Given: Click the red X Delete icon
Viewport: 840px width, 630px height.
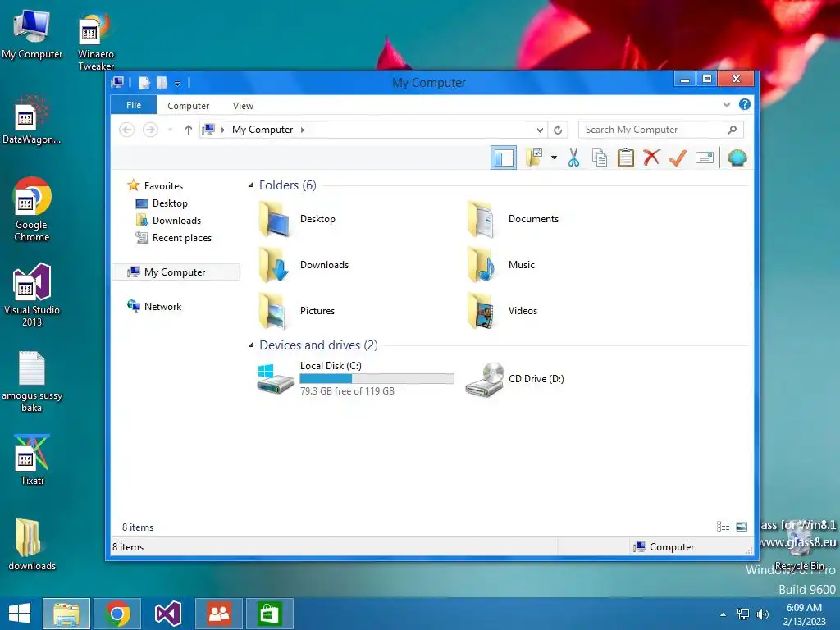Looking at the screenshot, I should coord(651,157).
